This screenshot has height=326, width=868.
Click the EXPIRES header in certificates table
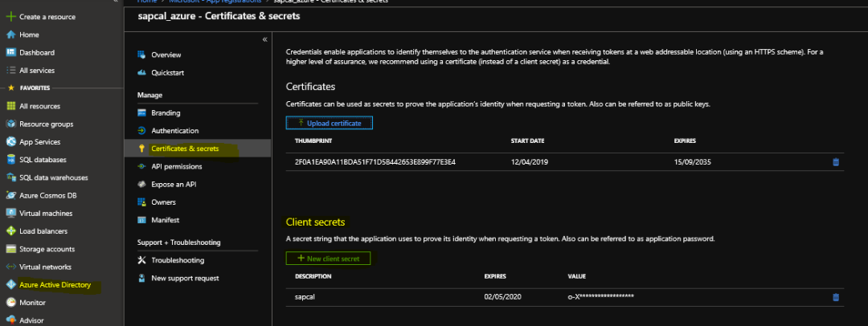[685, 141]
